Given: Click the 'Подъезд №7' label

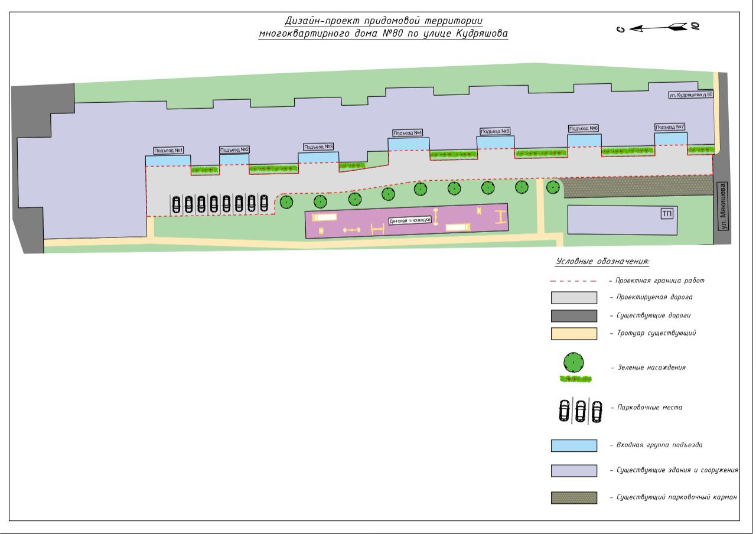Looking at the screenshot, I should 670,127.
